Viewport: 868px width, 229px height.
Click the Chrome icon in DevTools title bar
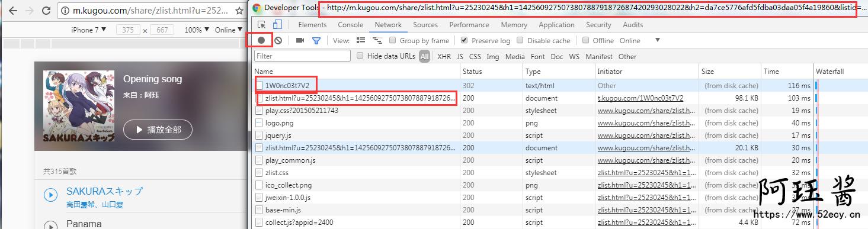tap(257, 8)
